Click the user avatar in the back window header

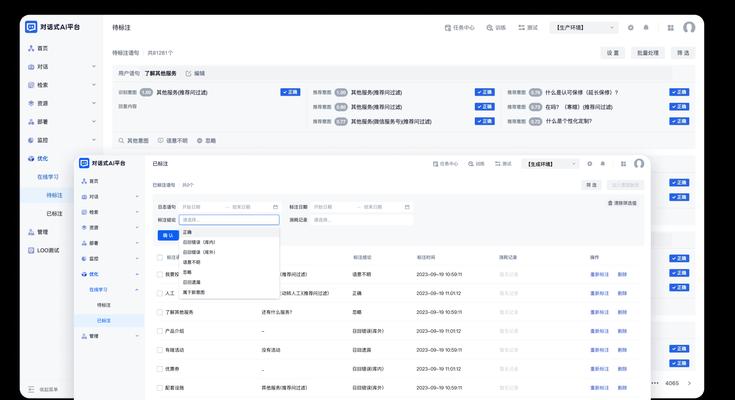(x=689, y=27)
